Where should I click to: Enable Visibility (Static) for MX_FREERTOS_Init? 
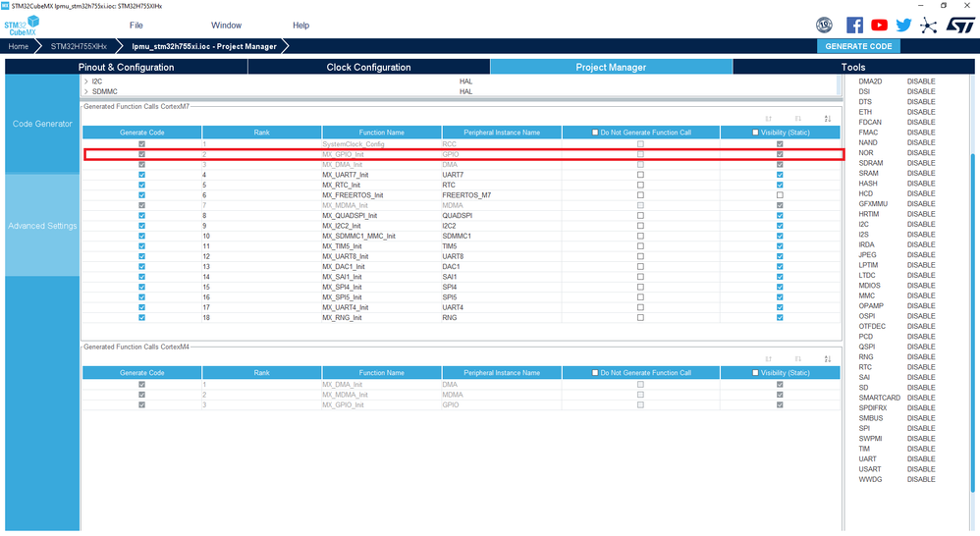pos(780,195)
